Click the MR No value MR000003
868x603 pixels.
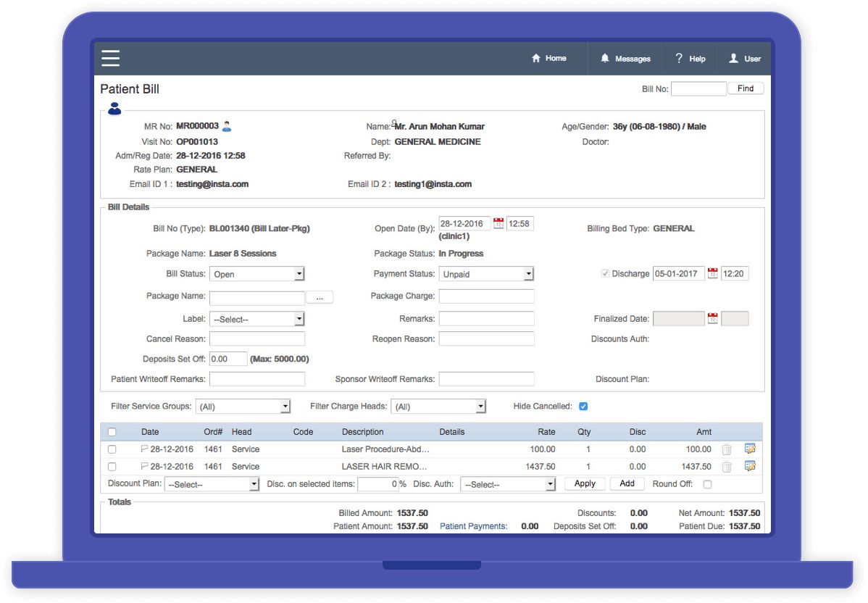point(197,126)
